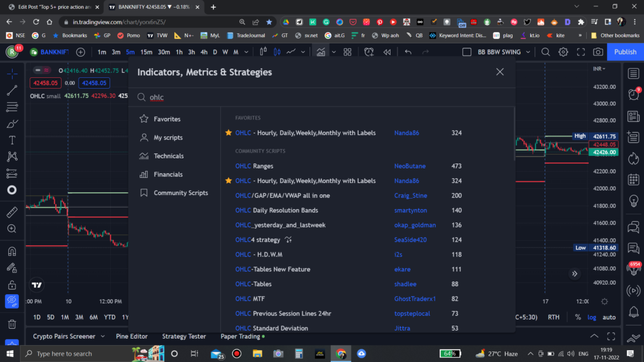
Task: Undo the last chart action
Action: 408,52
